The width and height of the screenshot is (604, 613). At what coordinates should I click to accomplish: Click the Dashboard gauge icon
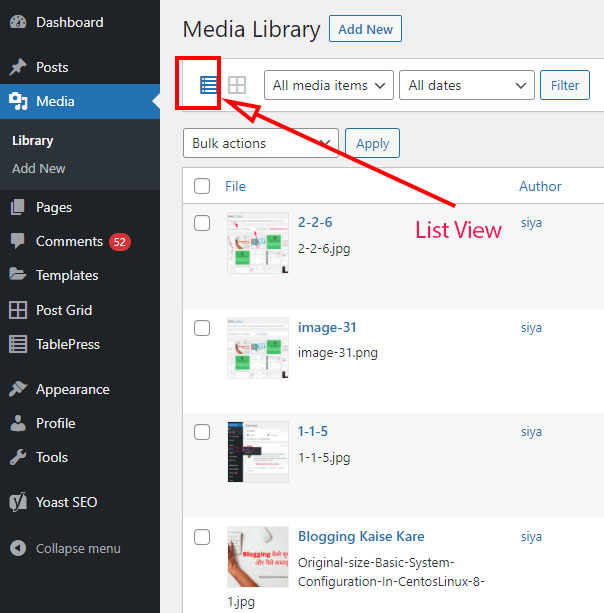[x=18, y=22]
